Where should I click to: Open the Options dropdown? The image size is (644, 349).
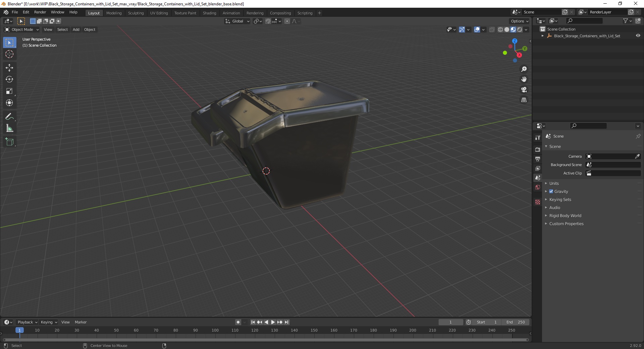click(x=519, y=21)
